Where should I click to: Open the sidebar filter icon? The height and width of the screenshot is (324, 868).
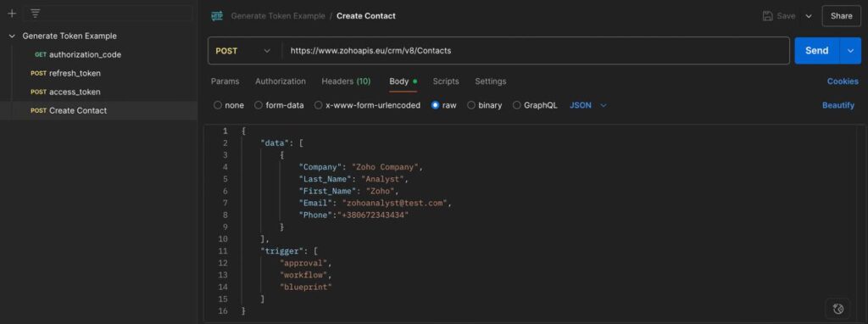pyautogui.click(x=35, y=14)
